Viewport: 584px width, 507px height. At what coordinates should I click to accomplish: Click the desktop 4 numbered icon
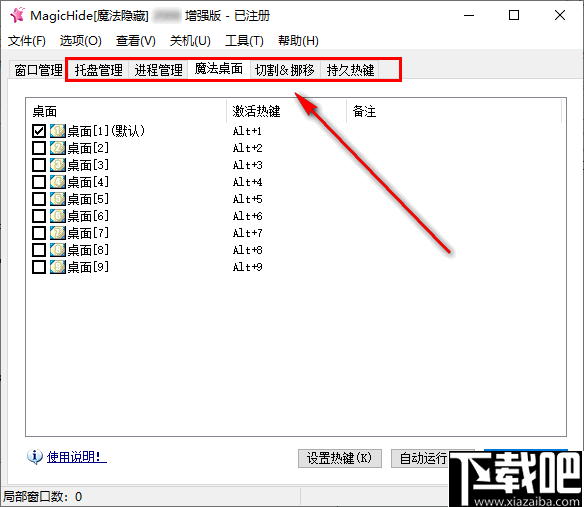coord(58,182)
